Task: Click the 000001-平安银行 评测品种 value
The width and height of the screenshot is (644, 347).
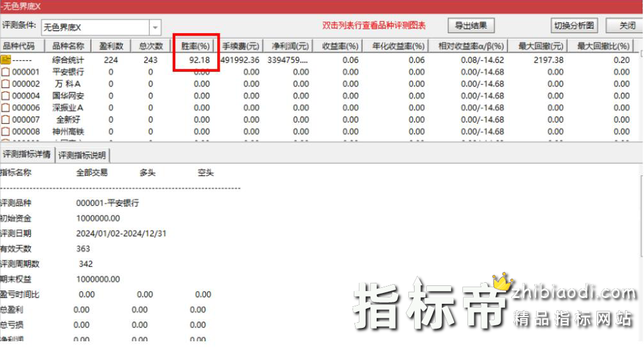Action: coord(107,203)
